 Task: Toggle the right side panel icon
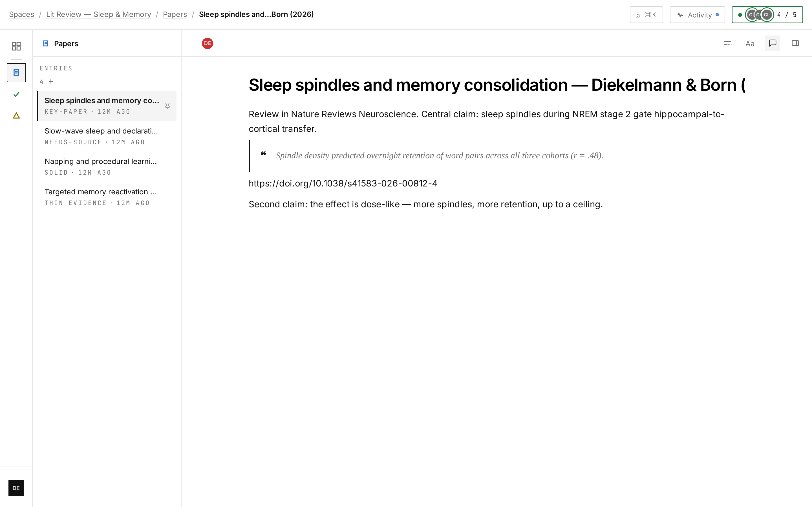(795, 43)
